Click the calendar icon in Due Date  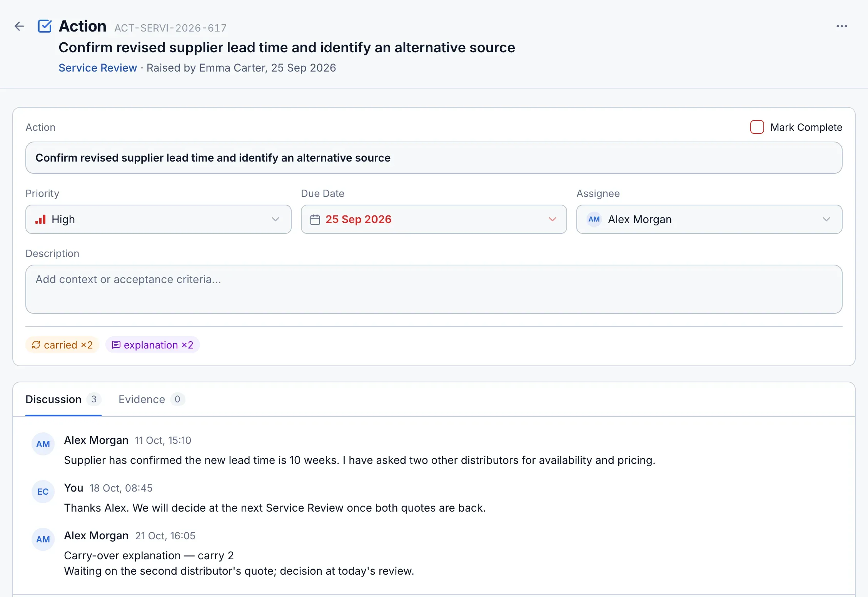[315, 219]
